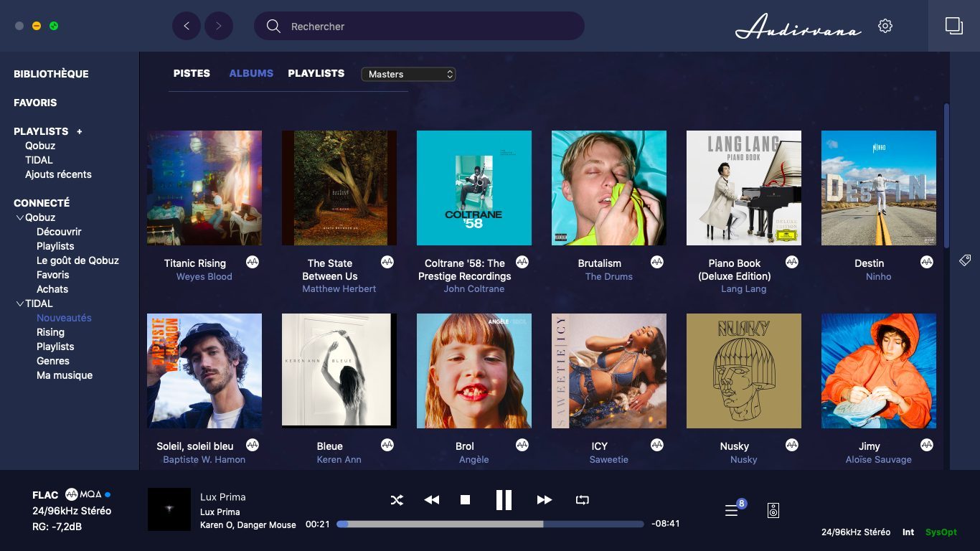Viewport: 980px width, 551px height.
Task: Stop playback
Action: point(465,500)
